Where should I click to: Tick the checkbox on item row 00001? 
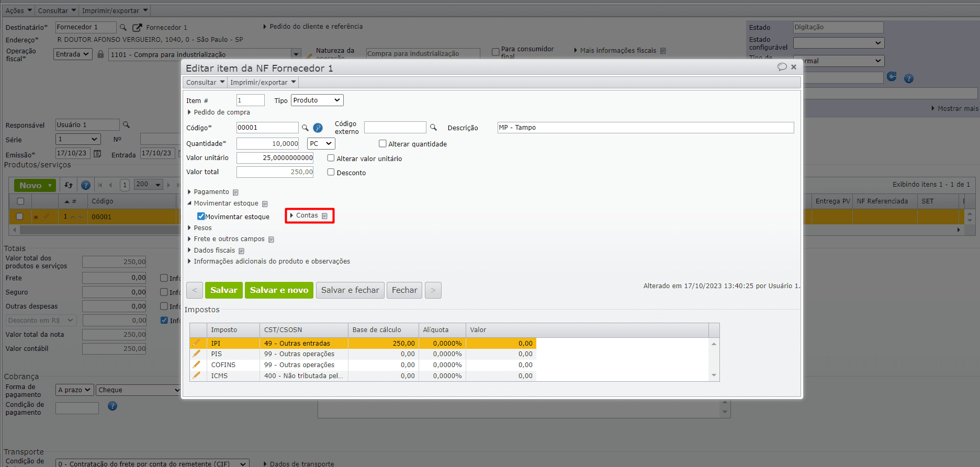[x=19, y=217]
